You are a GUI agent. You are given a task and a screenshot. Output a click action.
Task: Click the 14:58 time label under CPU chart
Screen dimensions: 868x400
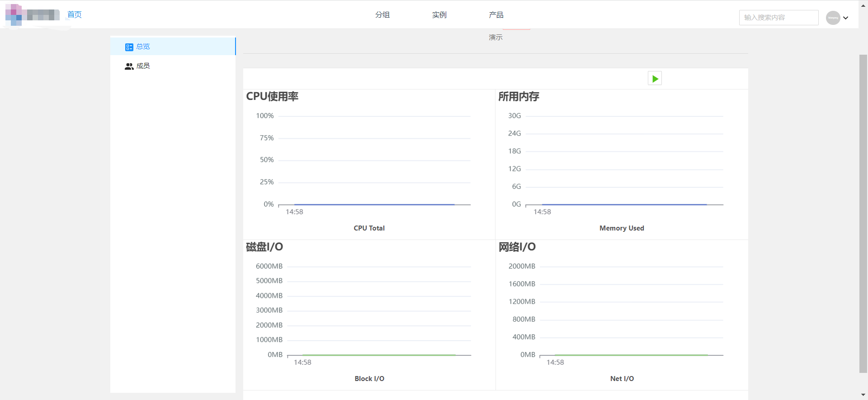click(x=294, y=212)
